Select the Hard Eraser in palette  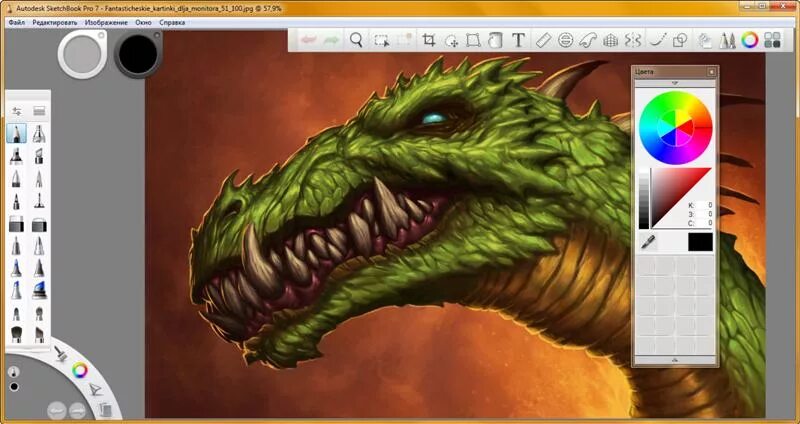pyautogui.click(x=16, y=223)
